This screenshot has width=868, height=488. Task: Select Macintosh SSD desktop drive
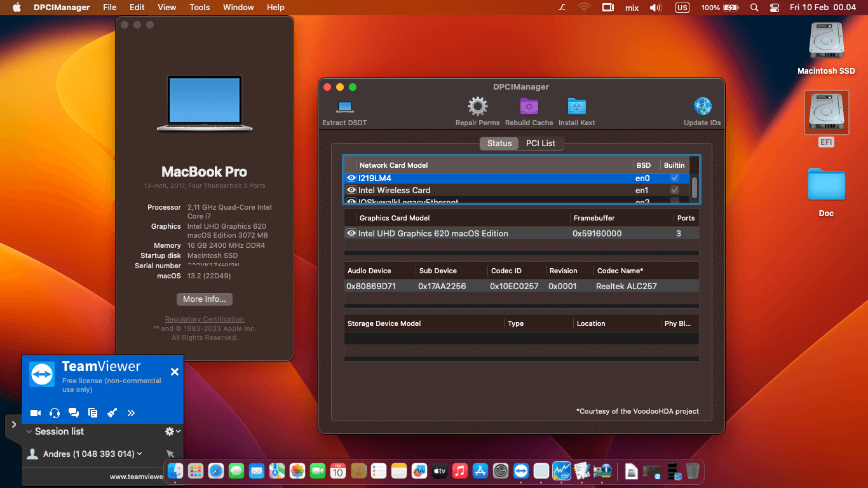coord(826,49)
